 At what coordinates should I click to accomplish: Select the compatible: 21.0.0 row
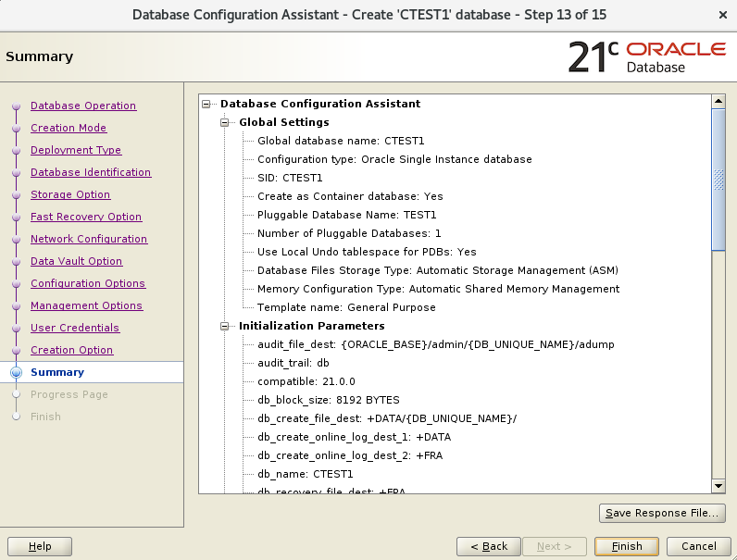coord(306,381)
